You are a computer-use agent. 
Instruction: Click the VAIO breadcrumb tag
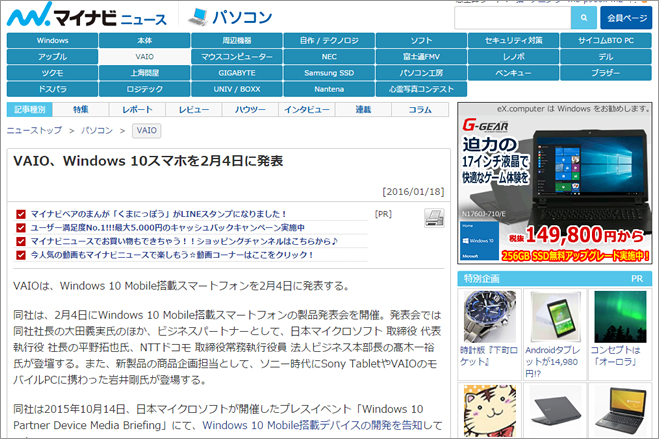[x=146, y=131]
